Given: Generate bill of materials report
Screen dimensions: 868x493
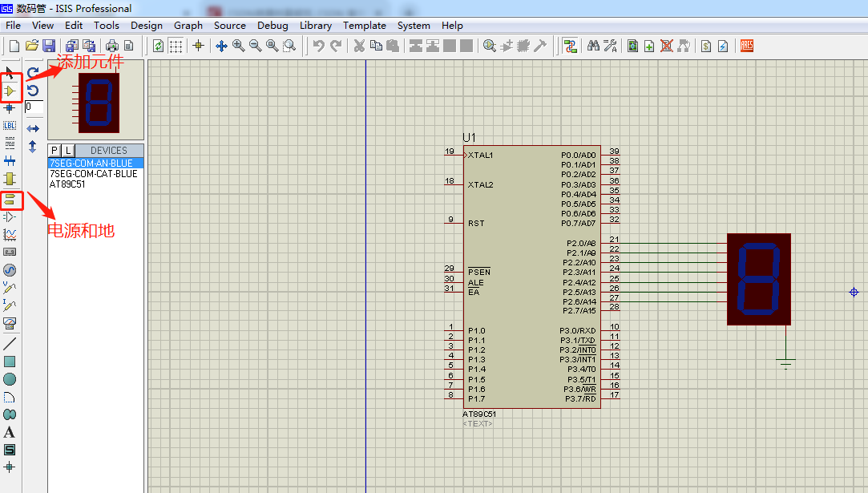Looking at the screenshot, I should (706, 46).
